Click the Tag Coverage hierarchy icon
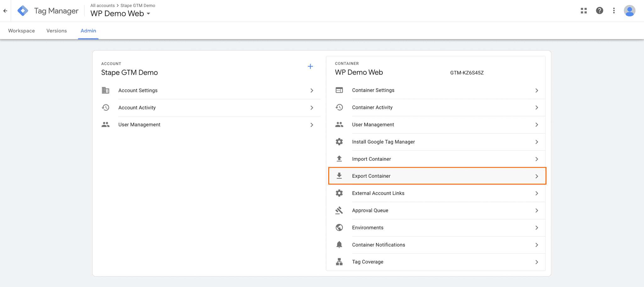Screen dimensions: 644x287 pyautogui.click(x=339, y=262)
